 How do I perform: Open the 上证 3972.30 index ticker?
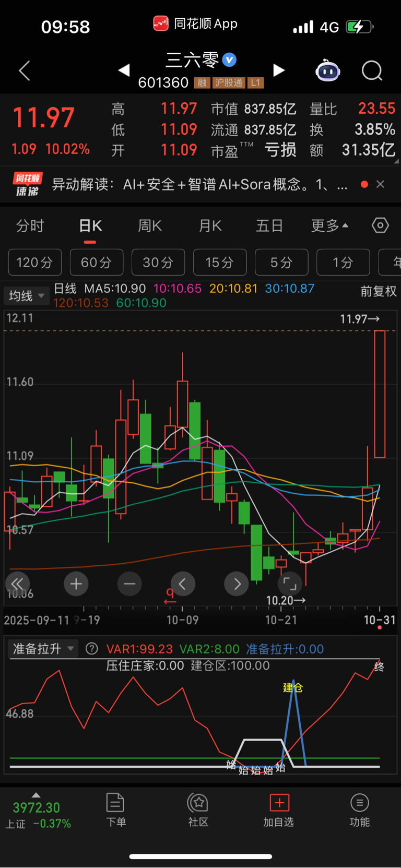tap(38, 812)
